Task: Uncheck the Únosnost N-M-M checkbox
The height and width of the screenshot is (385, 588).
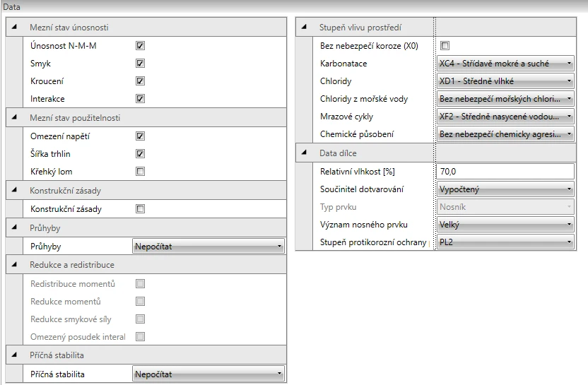Action: coord(140,46)
